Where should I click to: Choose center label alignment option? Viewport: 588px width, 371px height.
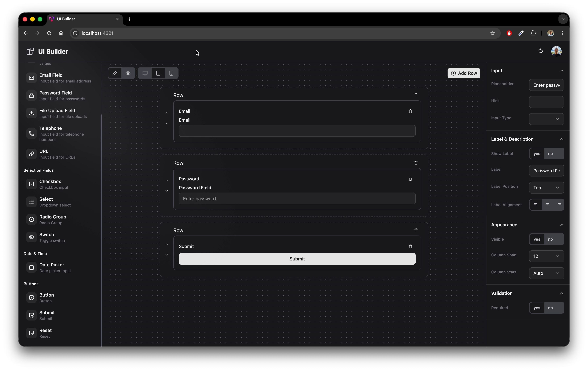[x=547, y=205]
